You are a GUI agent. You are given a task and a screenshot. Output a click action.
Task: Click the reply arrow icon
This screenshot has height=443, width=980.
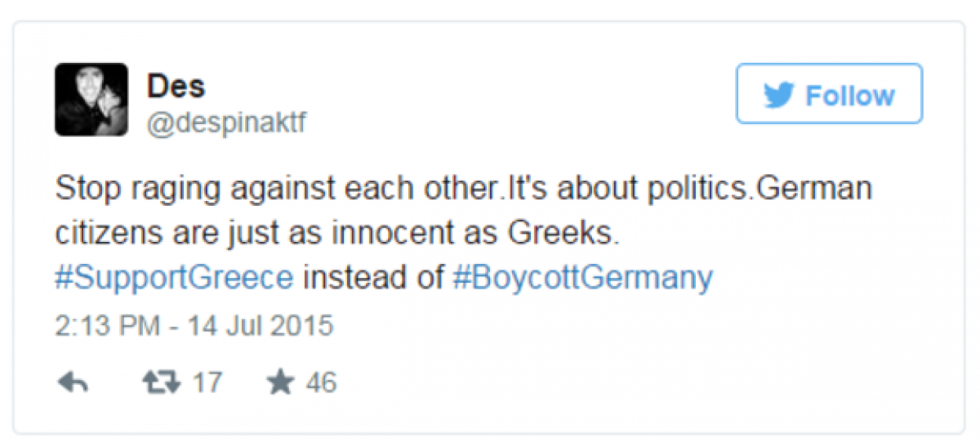[x=73, y=383]
